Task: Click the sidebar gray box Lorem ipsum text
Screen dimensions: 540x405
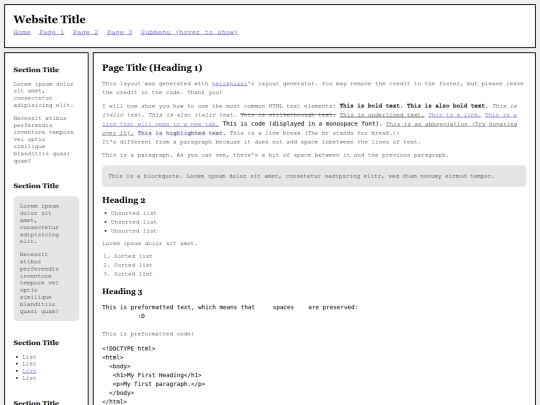Action: coord(39,224)
